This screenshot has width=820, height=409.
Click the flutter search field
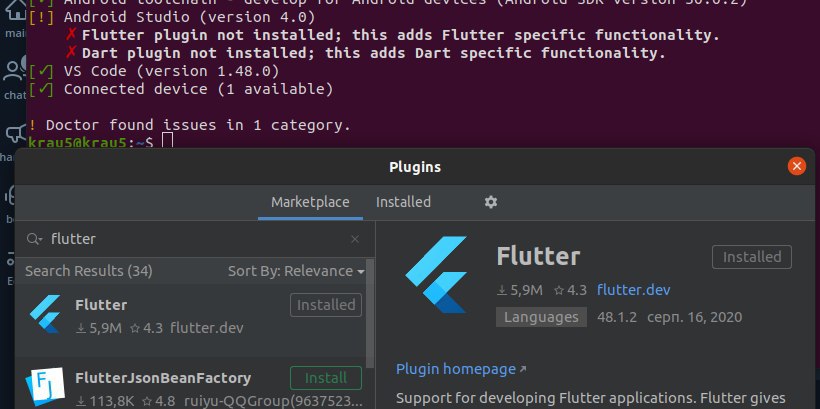pos(195,239)
